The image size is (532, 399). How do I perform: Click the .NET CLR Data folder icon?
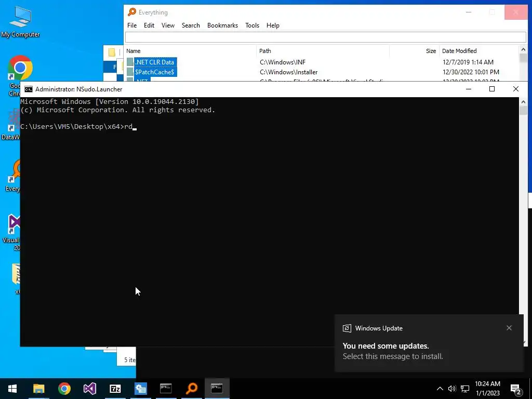click(x=130, y=62)
